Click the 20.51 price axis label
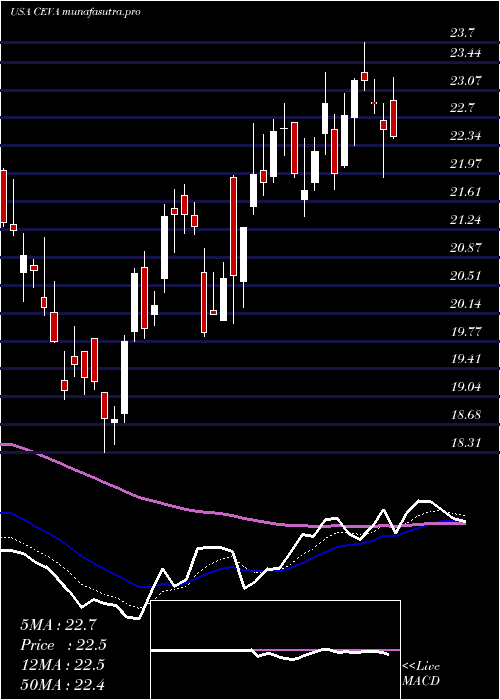 [x=466, y=275]
